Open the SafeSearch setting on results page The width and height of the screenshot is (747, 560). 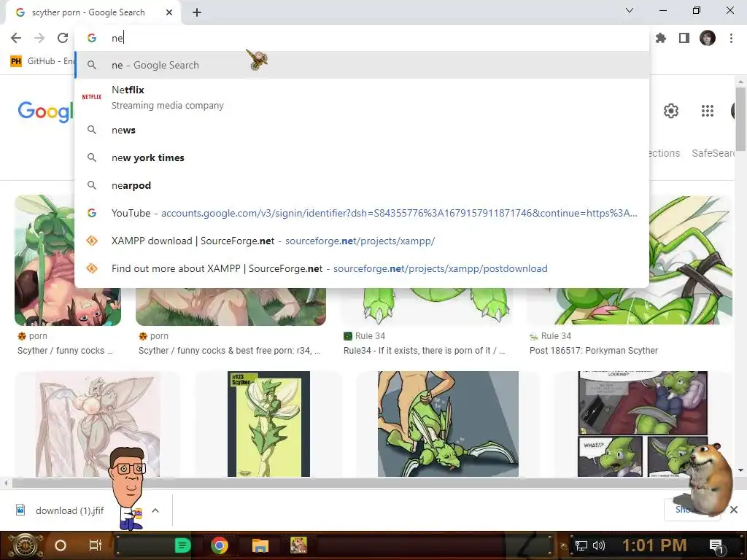[x=713, y=153]
